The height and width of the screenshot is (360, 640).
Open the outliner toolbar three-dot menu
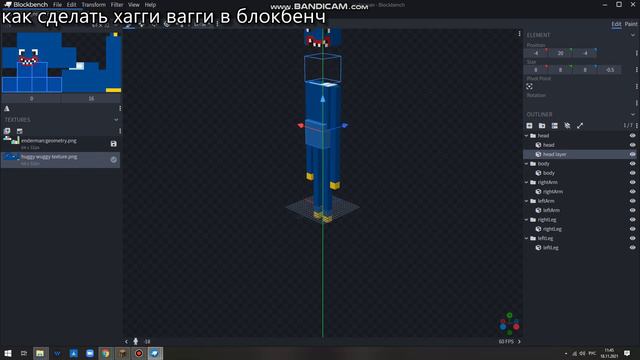637,126
